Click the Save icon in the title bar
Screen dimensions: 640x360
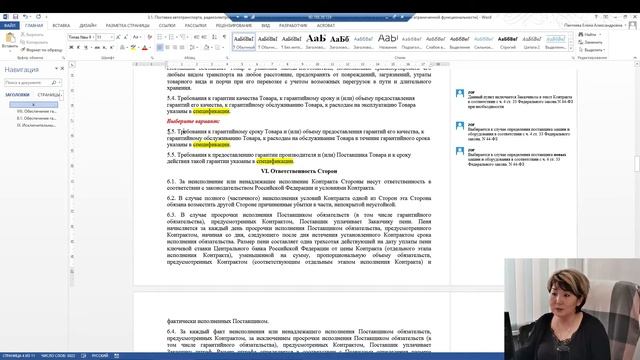coord(16,17)
